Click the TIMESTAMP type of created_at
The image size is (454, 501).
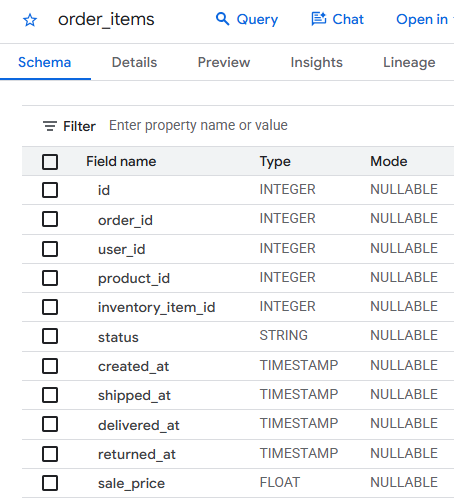[299, 365]
